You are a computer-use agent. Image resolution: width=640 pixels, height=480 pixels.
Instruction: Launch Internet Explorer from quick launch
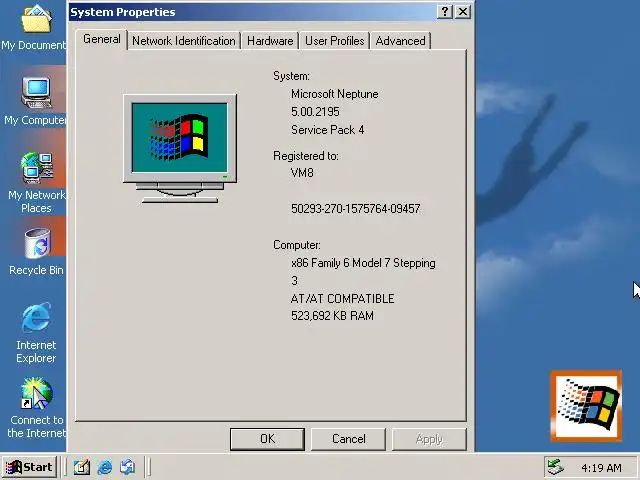click(105, 467)
